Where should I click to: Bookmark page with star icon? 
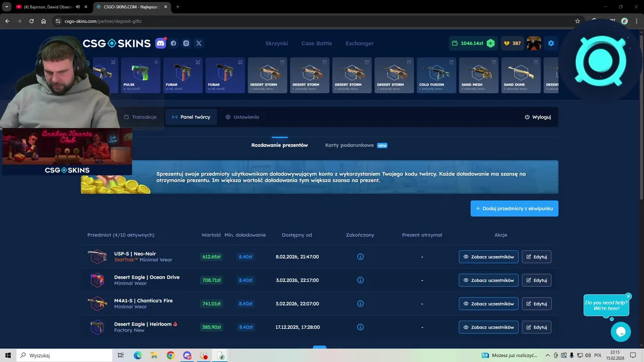click(x=578, y=21)
